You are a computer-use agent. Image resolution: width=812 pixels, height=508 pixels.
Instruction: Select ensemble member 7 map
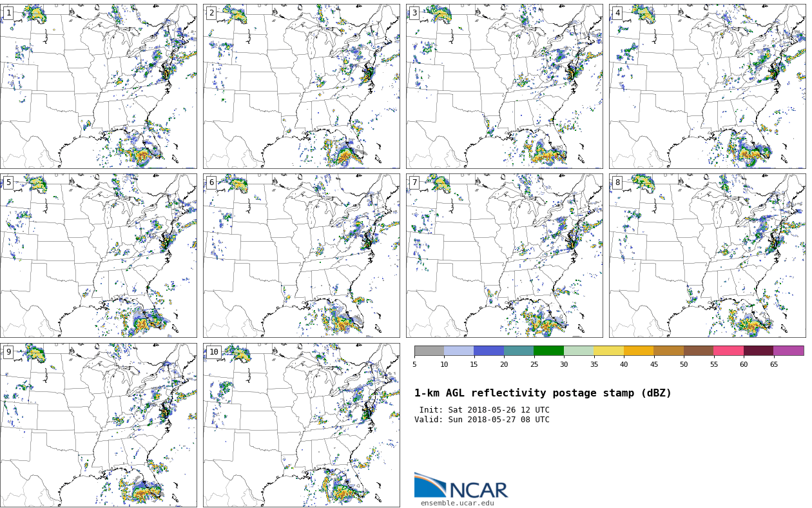(x=504, y=255)
